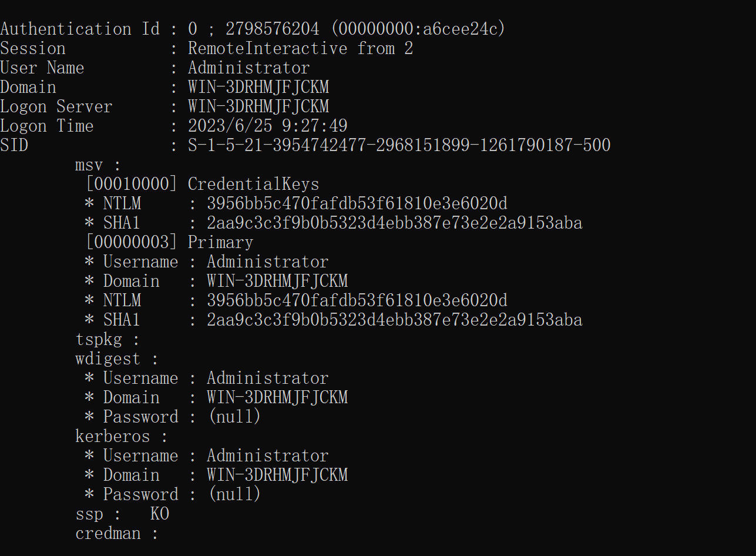Click the KO status next to ssp
The width and height of the screenshot is (756, 556).
pyautogui.click(x=160, y=514)
